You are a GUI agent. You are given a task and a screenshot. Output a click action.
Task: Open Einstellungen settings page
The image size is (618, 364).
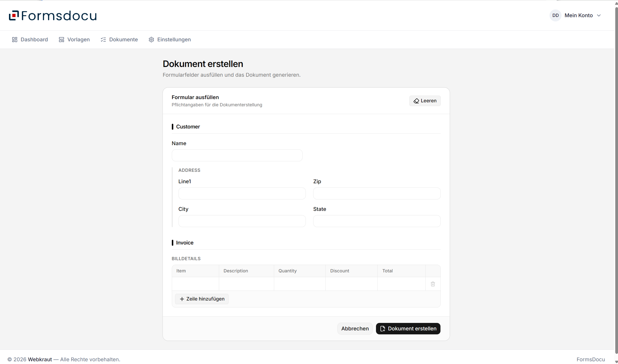tap(170, 40)
